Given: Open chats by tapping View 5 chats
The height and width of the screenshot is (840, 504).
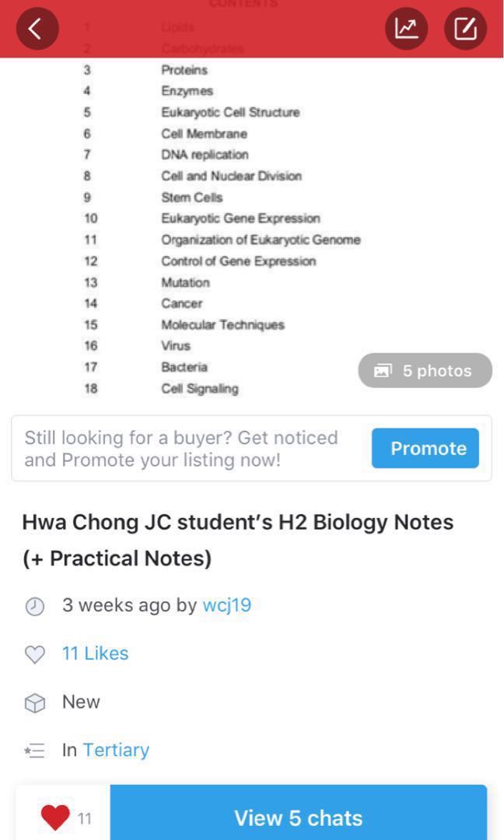Looking at the screenshot, I should coord(297,817).
